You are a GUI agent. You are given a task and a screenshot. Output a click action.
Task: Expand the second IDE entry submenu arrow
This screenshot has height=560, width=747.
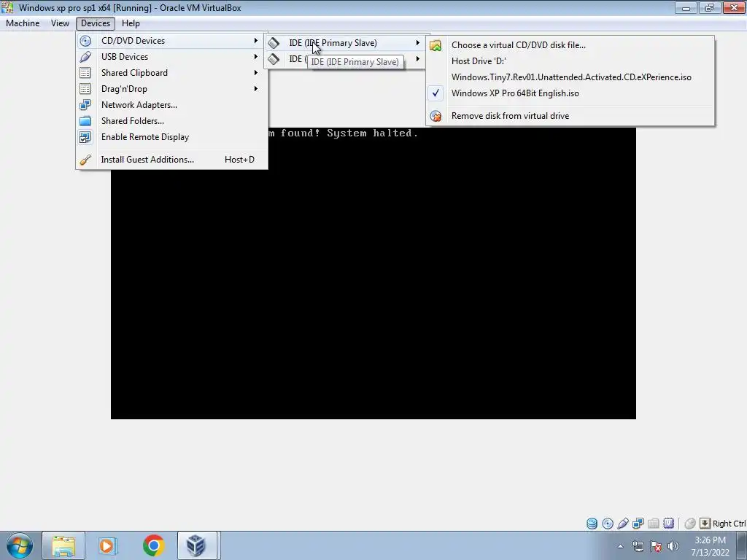(418, 59)
